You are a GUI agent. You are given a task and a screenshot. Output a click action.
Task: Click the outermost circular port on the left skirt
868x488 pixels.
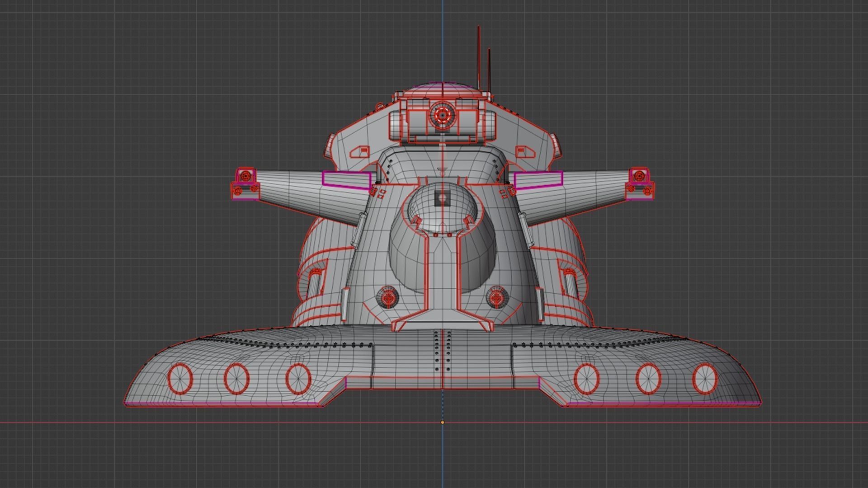click(x=180, y=378)
